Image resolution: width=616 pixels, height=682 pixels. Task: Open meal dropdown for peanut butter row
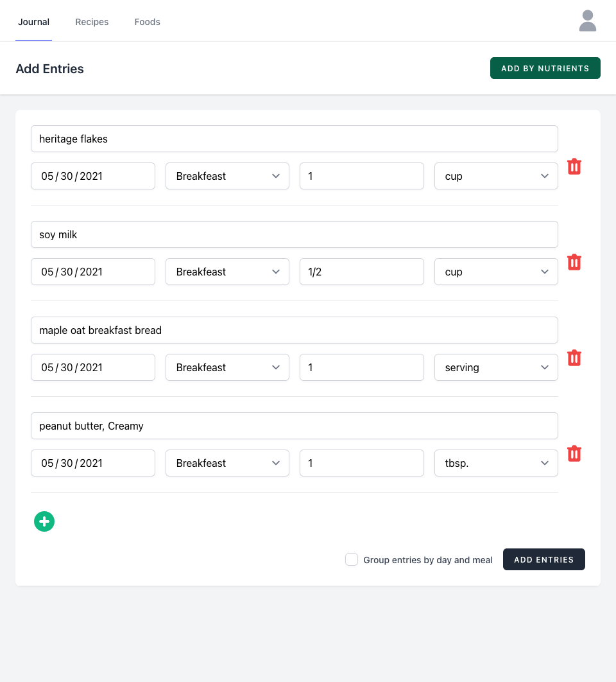point(227,463)
